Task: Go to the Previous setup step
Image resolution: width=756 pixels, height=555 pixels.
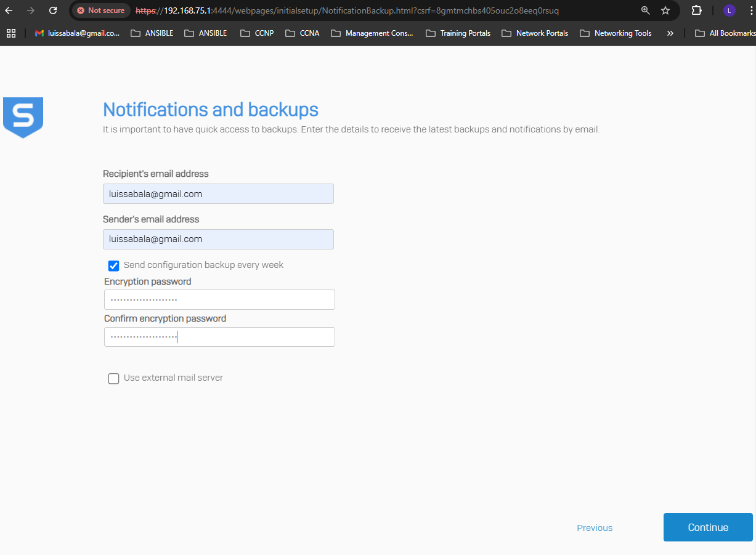Action: (595, 528)
